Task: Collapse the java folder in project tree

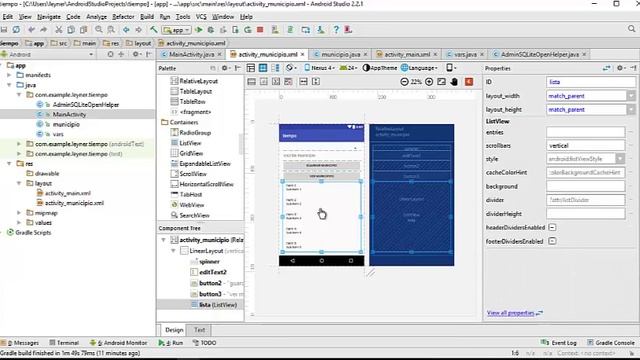Action: 9,85
